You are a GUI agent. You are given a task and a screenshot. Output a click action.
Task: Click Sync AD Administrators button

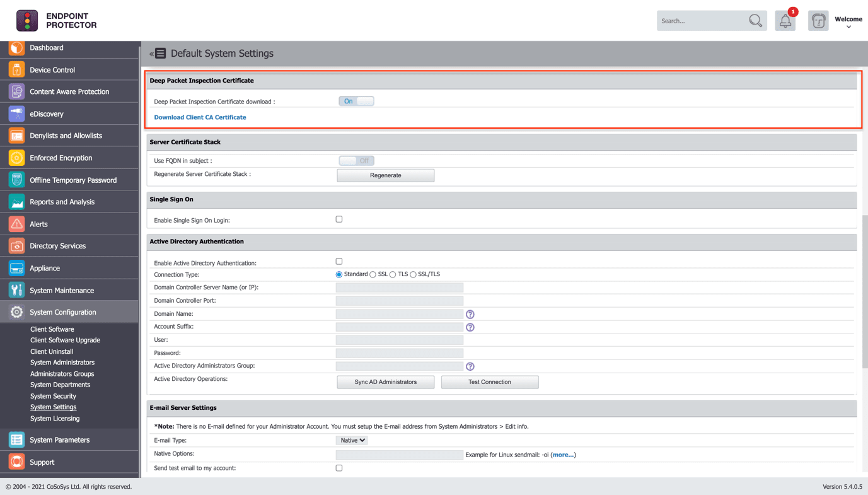[386, 382]
